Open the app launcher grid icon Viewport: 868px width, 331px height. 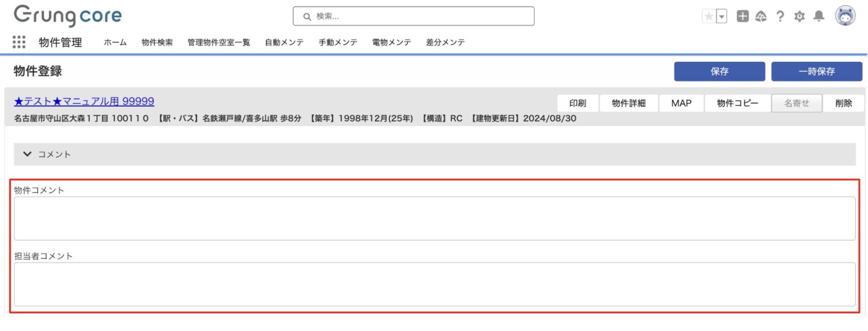click(19, 42)
